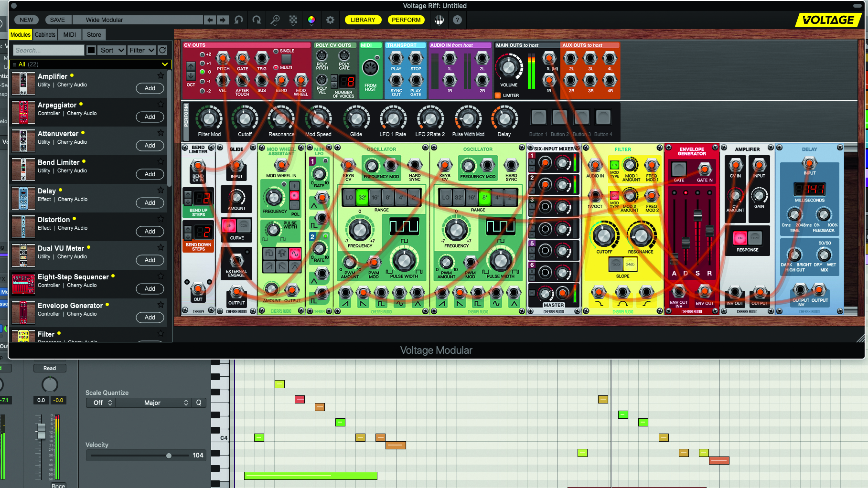Click the NEW button

27,20
